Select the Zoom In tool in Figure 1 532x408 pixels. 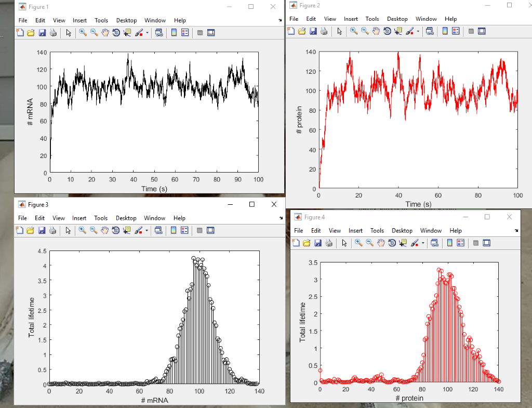[83, 32]
